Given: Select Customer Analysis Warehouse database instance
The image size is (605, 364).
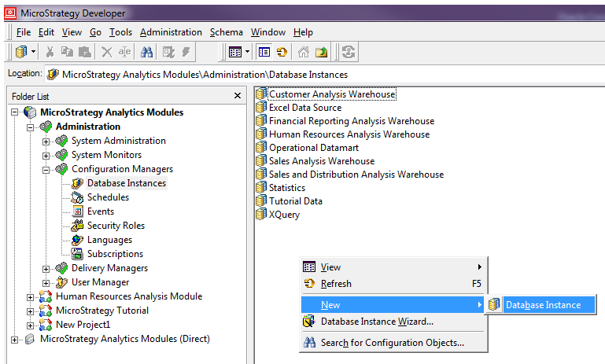Looking at the screenshot, I should 331,94.
